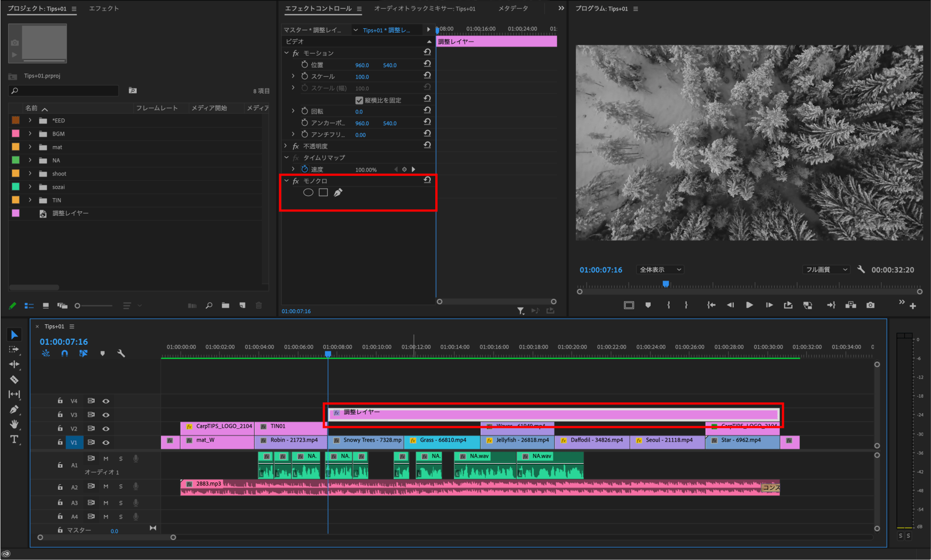Select the Pen tool in timeline toolbar
The height and width of the screenshot is (560, 931).
coord(14,409)
